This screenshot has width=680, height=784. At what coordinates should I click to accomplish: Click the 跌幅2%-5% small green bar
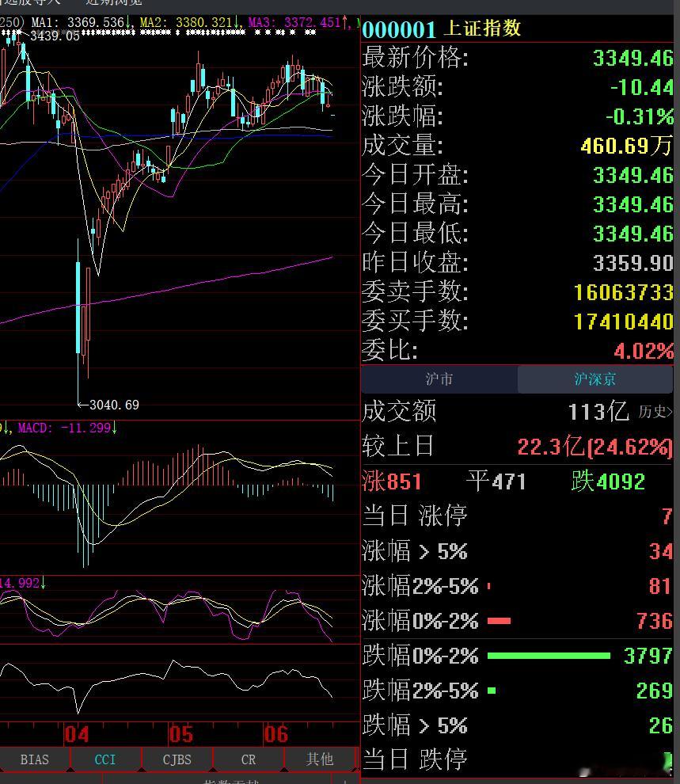click(x=491, y=691)
